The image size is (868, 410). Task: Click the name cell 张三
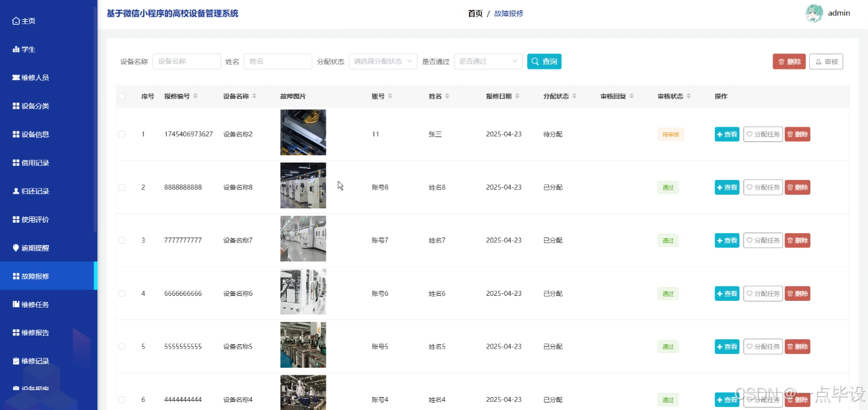click(435, 134)
